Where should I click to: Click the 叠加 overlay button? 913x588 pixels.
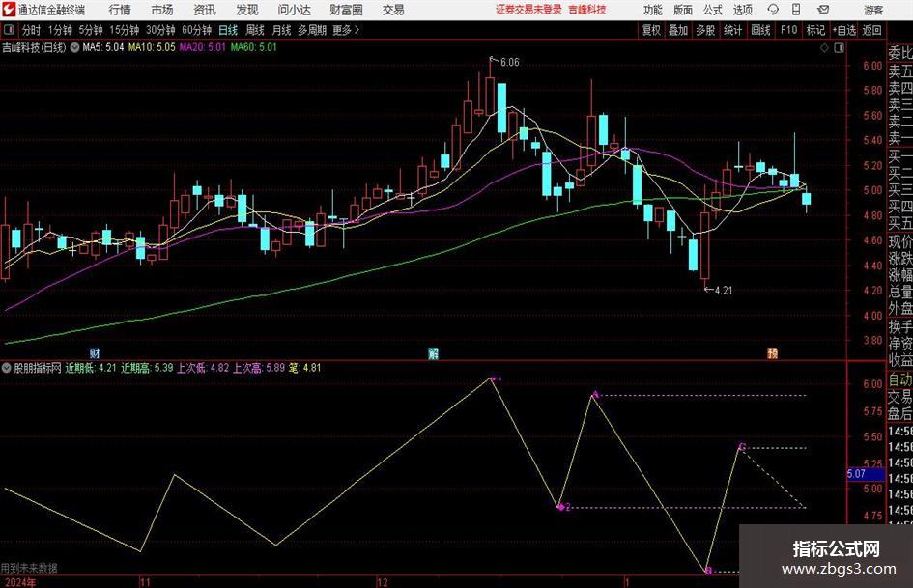tap(678, 30)
